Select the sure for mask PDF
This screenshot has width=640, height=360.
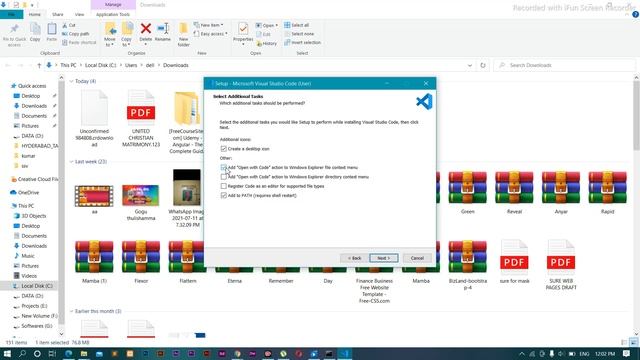pyautogui.click(x=514, y=262)
